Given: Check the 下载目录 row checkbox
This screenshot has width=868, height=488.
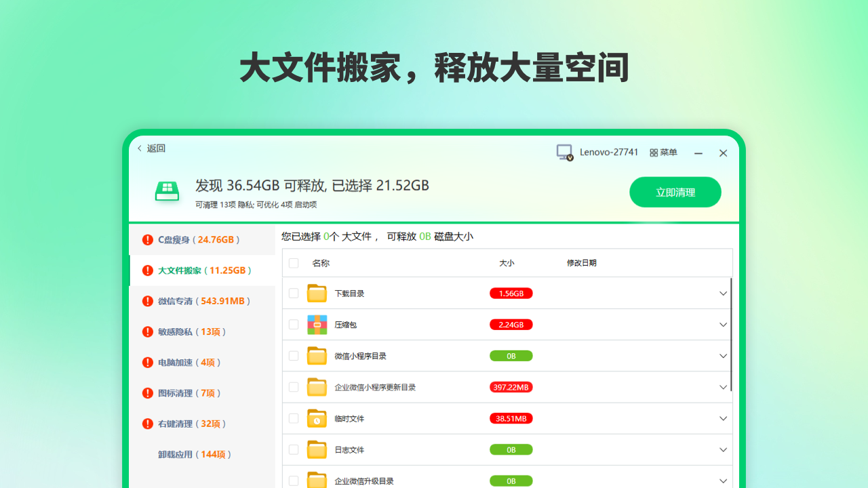Looking at the screenshot, I should point(294,293).
